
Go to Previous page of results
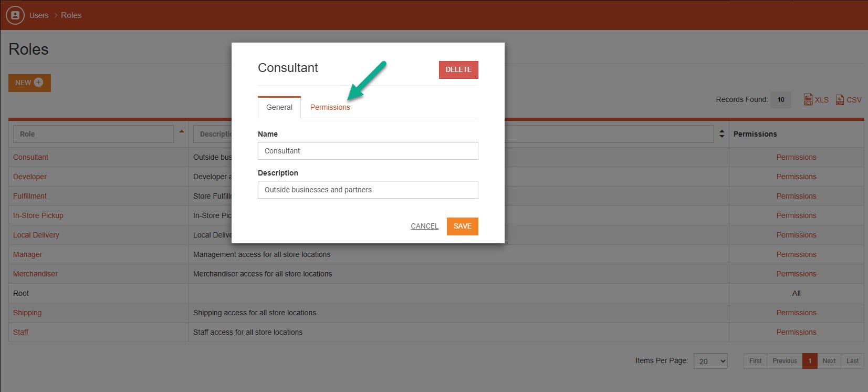click(x=785, y=361)
